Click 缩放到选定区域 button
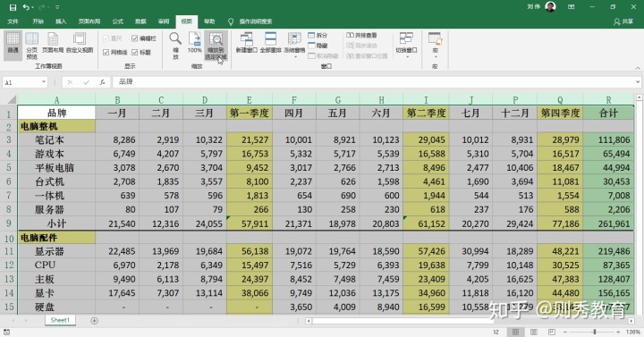The height and width of the screenshot is (337, 644). 216,46
